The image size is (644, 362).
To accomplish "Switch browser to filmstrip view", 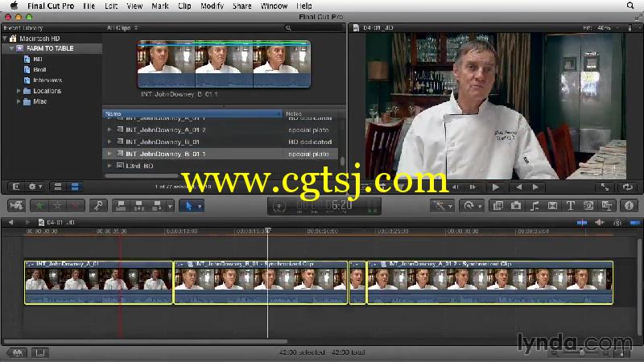I will tap(57, 187).
